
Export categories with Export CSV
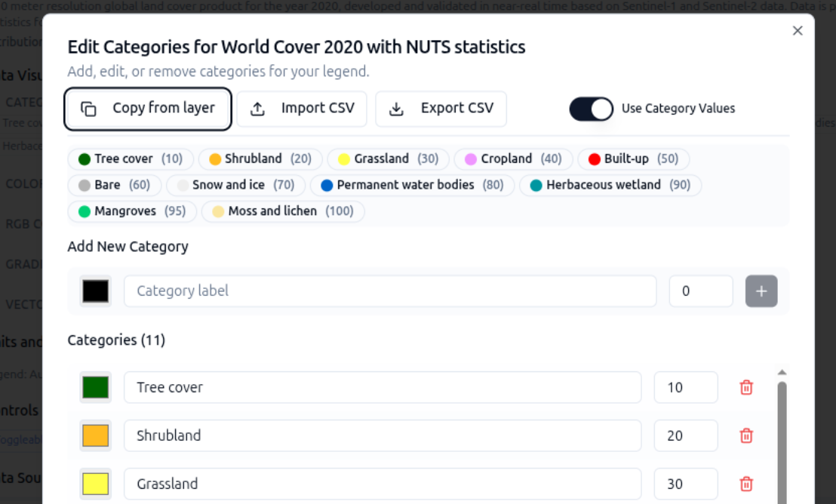pyautogui.click(x=441, y=109)
